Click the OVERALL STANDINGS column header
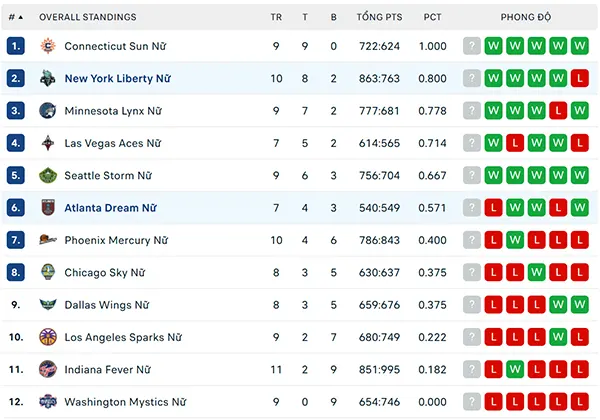This screenshot has width=600, height=420. 88,17
